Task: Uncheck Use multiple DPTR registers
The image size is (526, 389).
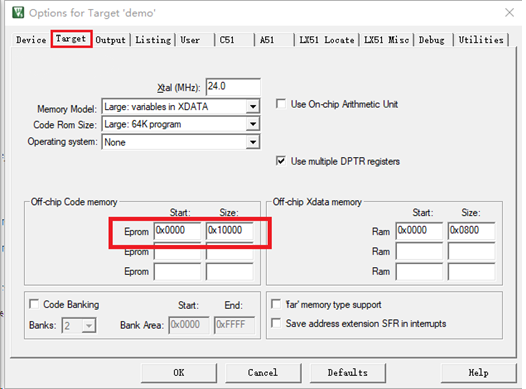Action: coord(281,161)
